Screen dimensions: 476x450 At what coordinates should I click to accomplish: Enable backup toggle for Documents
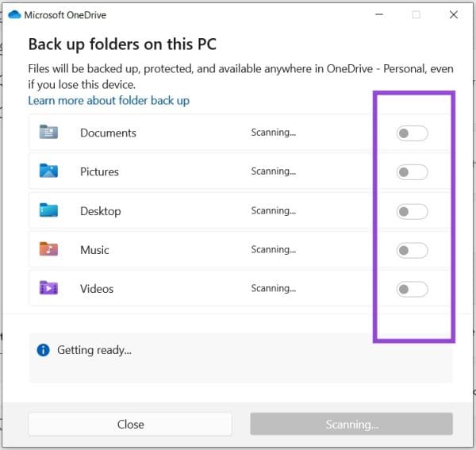(412, 133)
